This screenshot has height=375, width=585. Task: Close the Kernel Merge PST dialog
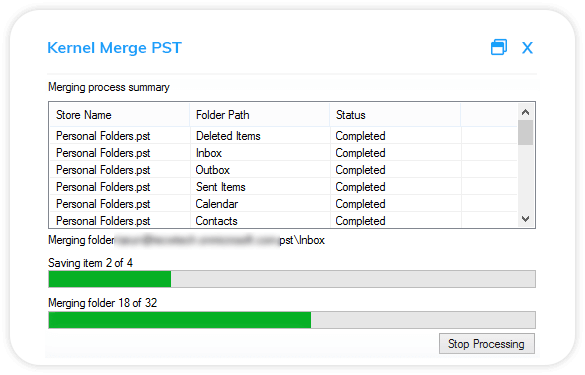(527, 48)
